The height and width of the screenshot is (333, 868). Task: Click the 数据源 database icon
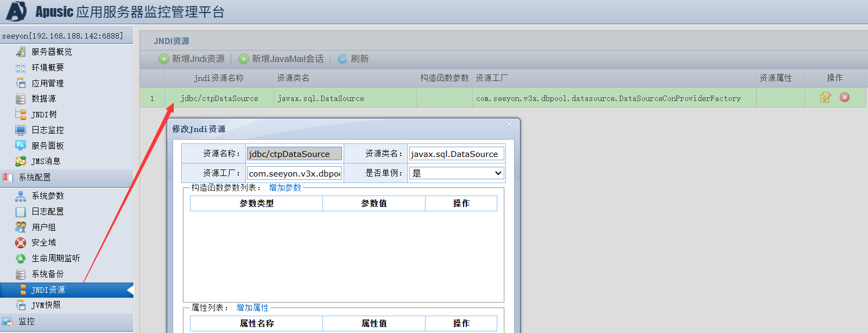pyautogui.click(x=21, y=99)
